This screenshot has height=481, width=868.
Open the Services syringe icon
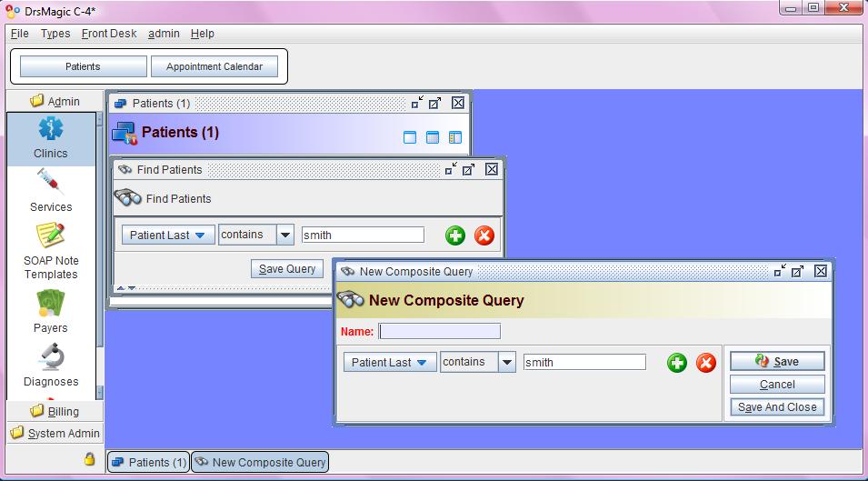click(50, 182)
